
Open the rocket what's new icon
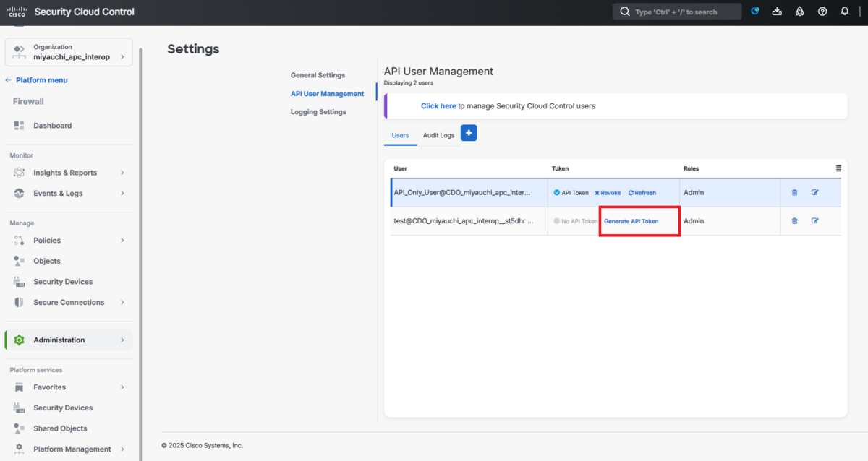(x=800, y=12)
